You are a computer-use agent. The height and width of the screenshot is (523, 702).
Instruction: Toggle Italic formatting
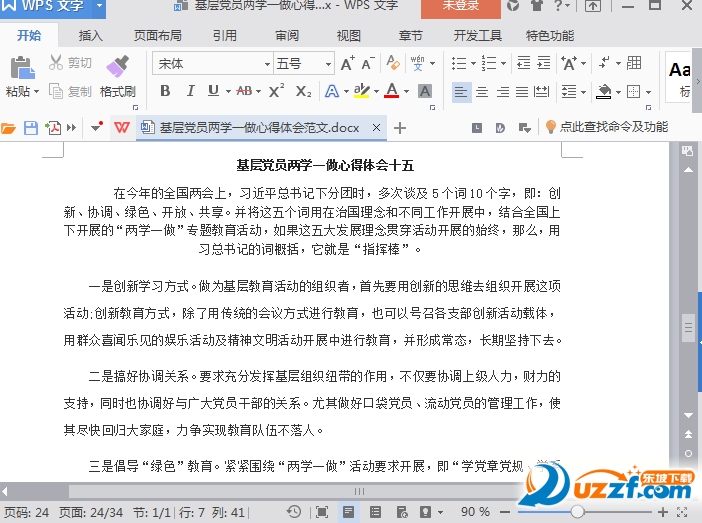[x=190, y=91]
